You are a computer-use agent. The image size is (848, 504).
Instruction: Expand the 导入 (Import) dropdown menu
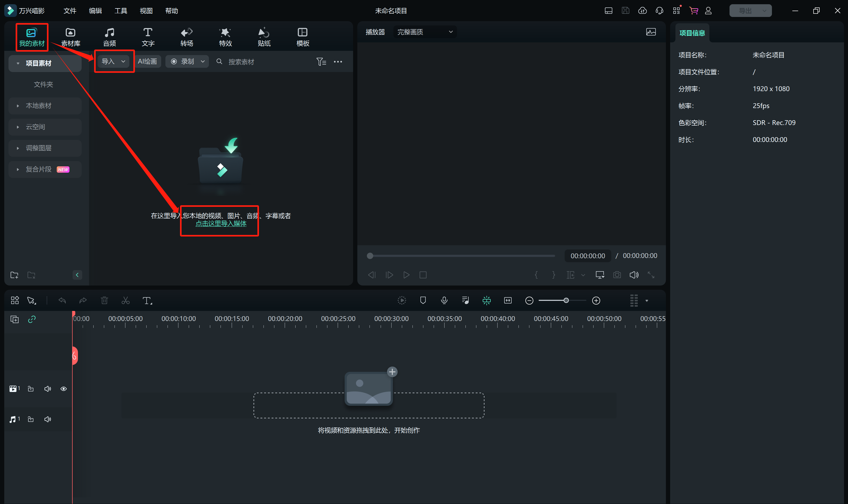(123, 61)
